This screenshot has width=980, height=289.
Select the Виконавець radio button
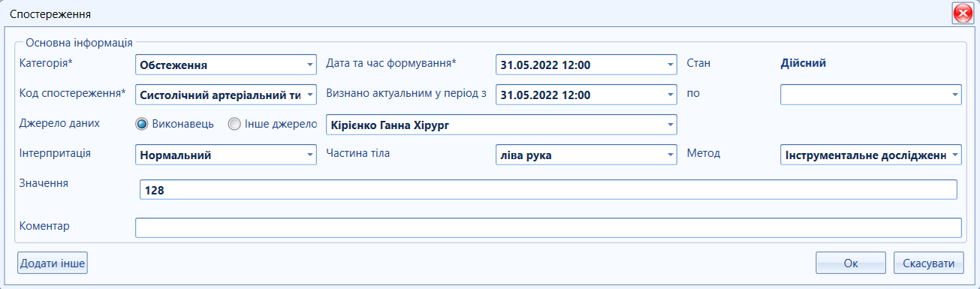click(141, 123)
